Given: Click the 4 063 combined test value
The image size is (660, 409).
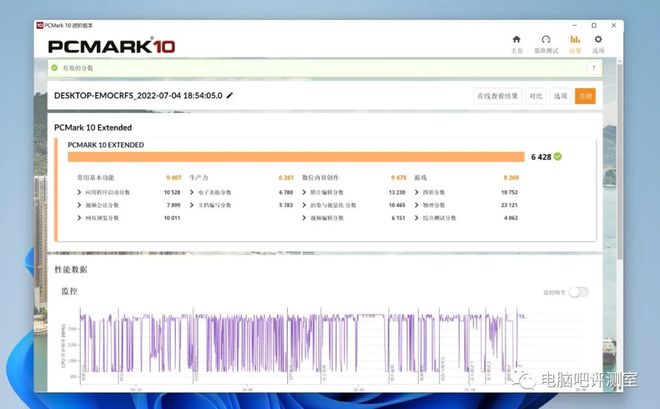Looking at the screenshot, I should coord(511,218).
